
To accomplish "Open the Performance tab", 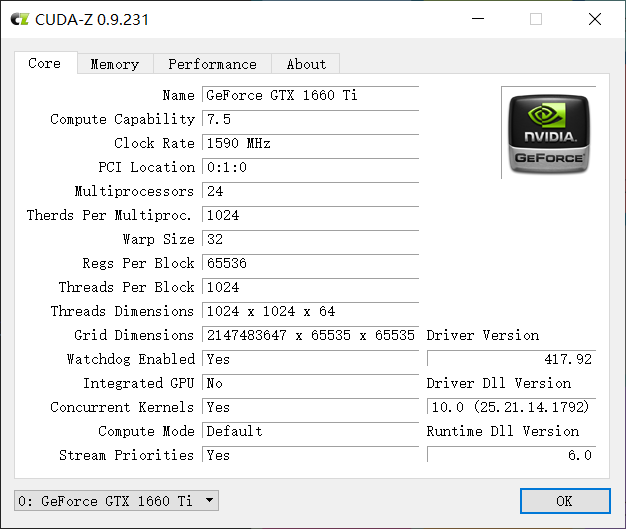I will (212, 64).
